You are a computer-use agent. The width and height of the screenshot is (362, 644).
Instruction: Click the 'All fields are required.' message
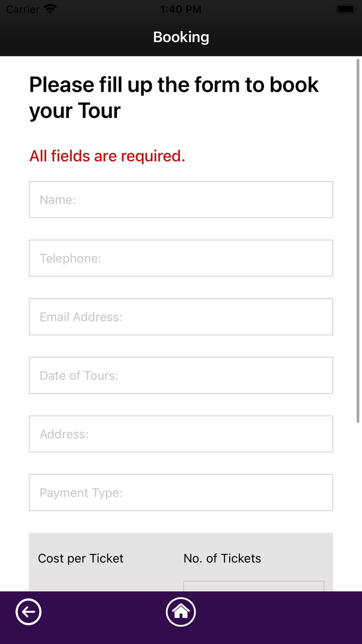tap(107, 156)
